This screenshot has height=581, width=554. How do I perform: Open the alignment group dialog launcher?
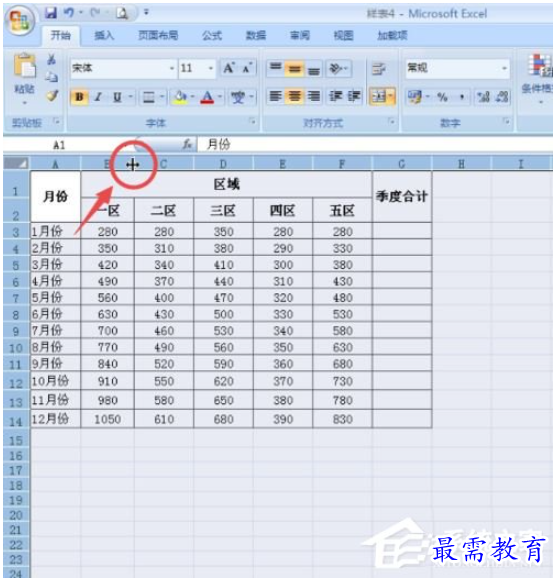tap(391, 121)
